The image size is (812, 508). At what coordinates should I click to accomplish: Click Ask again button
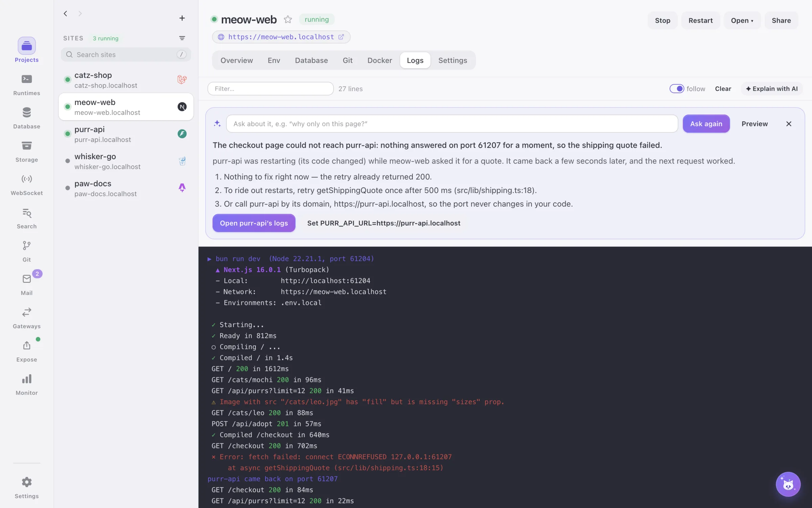706,124
